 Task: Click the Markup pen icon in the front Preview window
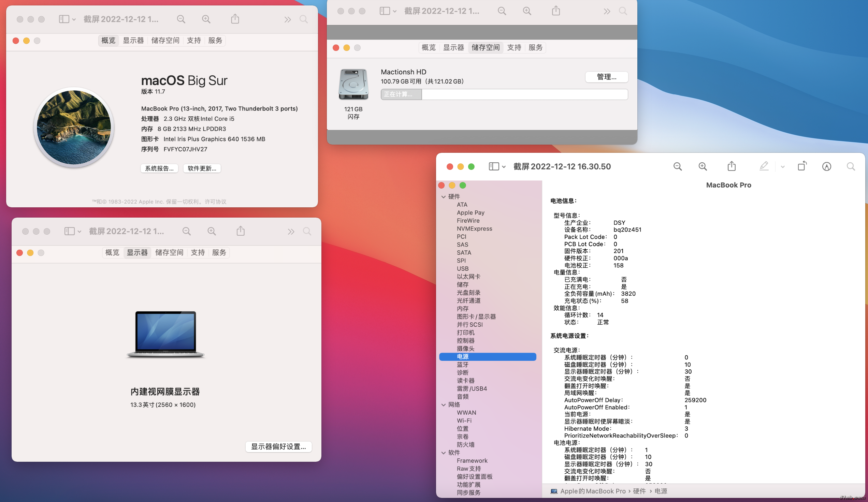click(x=764, y=167)
